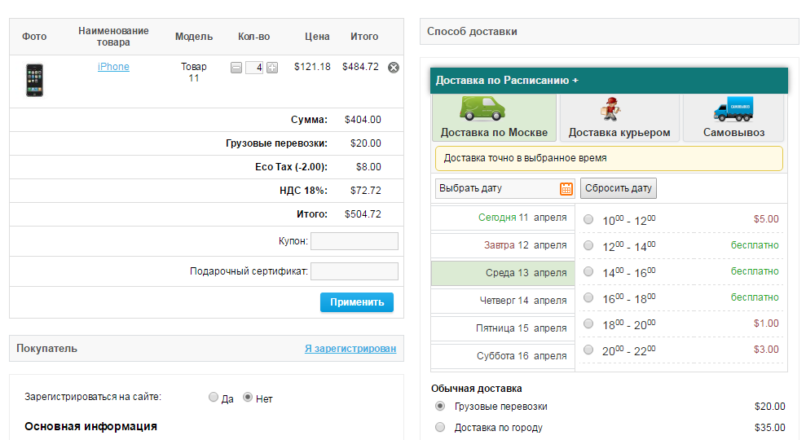Image resolution: width=806 pixels, height=440 pixels.
Task: Select the 12:00 - 14:00 time slot radio
Action: pos(589,246)
